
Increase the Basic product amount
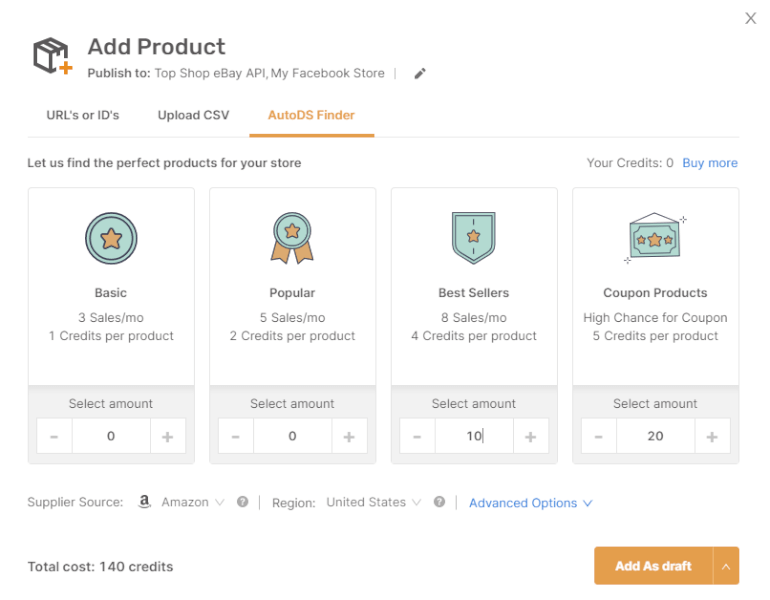(x=167, y=437)
